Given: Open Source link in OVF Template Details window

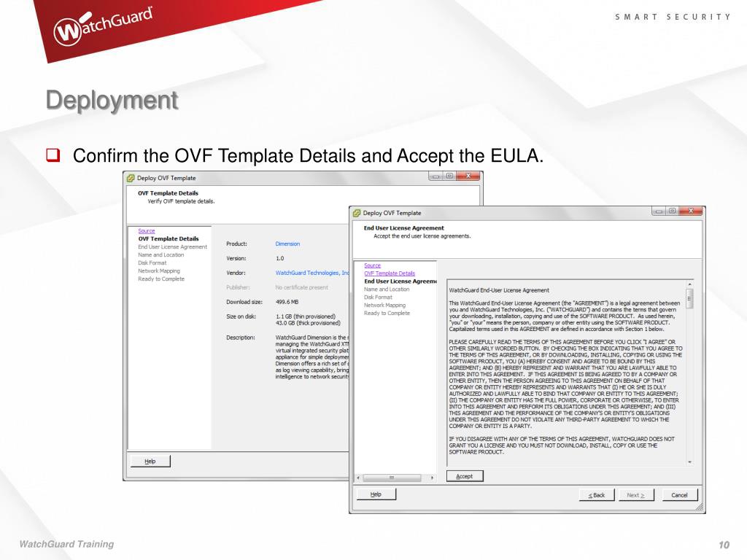Looking at the screenshot, I should (146, 230).
